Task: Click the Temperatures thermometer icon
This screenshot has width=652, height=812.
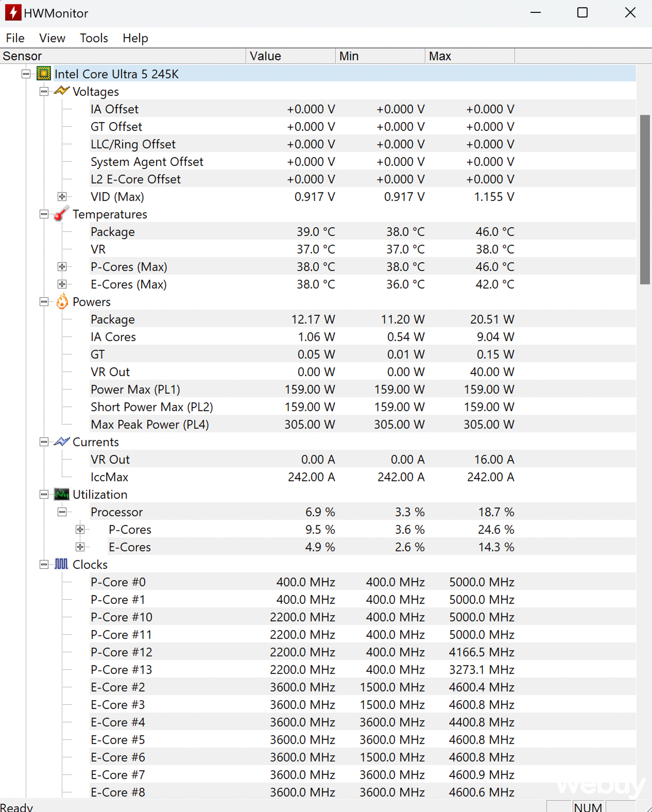Action: tap(62, 214)
